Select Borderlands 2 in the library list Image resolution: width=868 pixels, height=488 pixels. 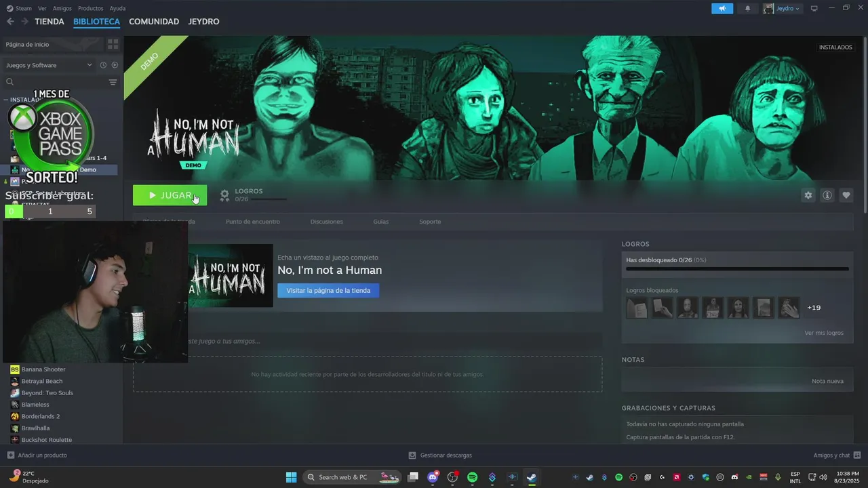tap(41, 416)
